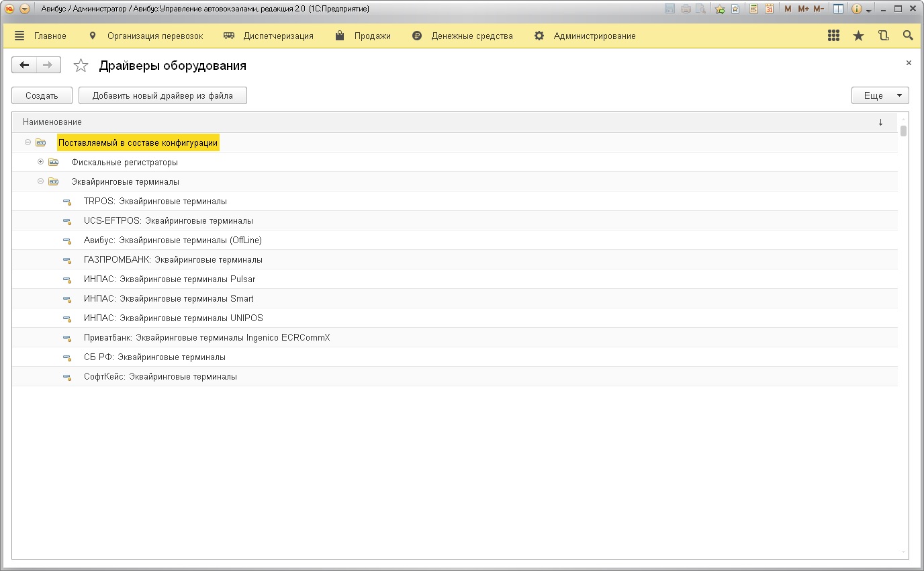Open the calculator from the title toolbar
924x571 pixels.
(753, 9)
